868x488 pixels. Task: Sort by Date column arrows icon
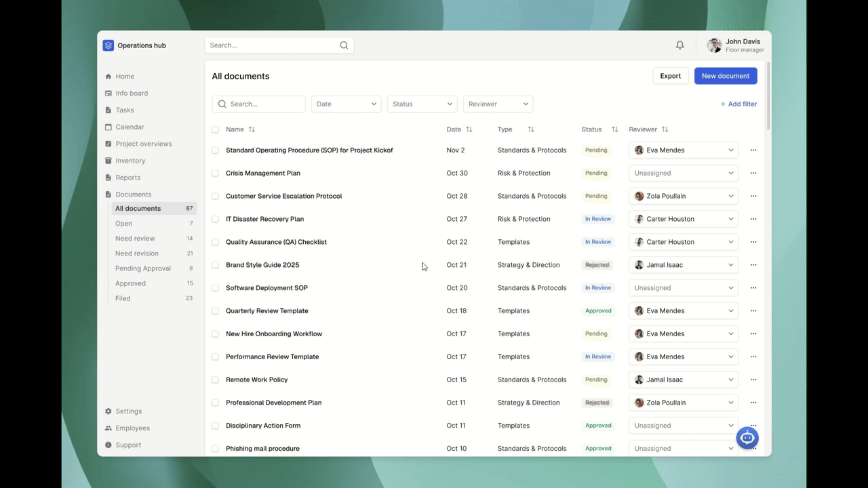click(469, 129)
